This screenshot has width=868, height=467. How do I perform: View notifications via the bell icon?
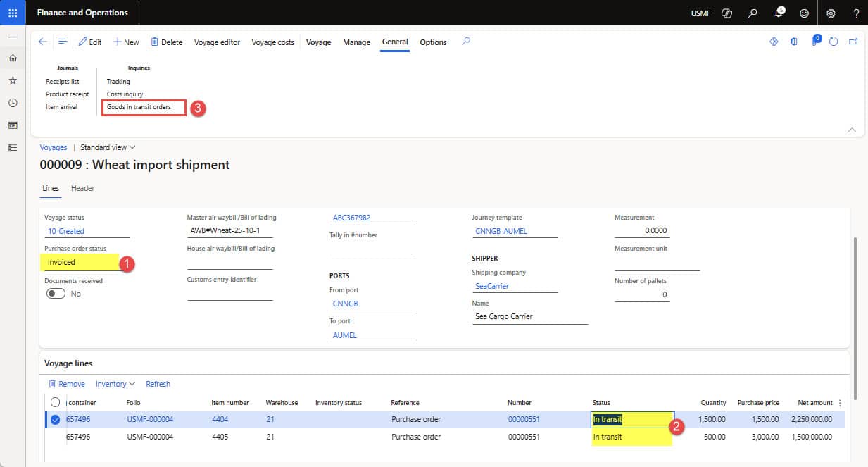point(777,13)
